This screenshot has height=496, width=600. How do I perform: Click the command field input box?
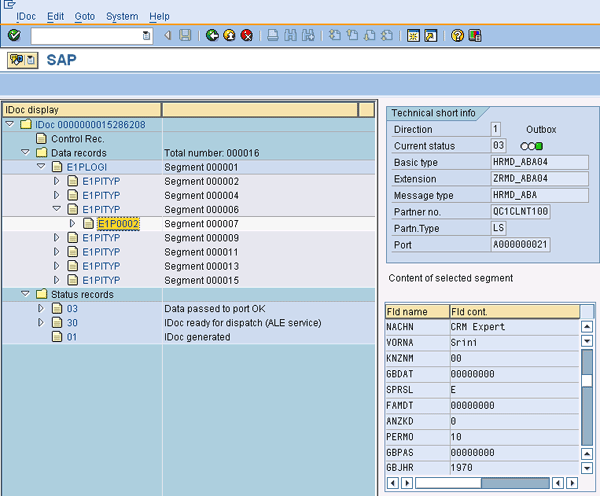tap(86, 35)
